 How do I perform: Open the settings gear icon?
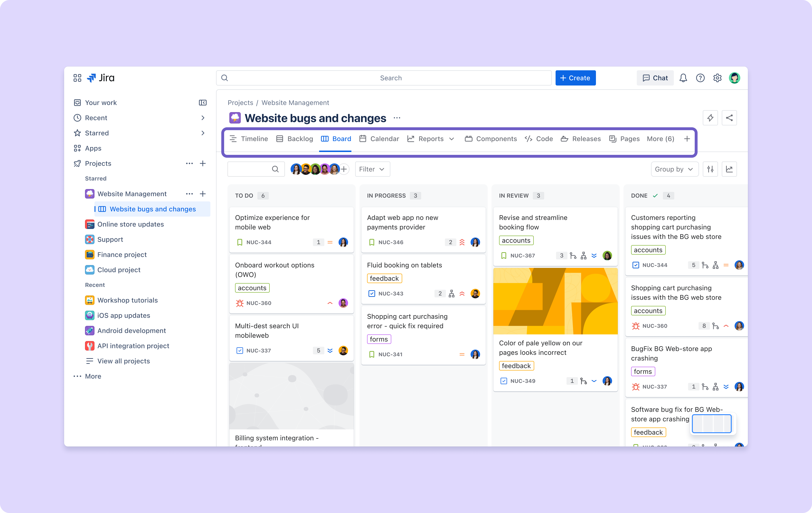coord(717,78)
